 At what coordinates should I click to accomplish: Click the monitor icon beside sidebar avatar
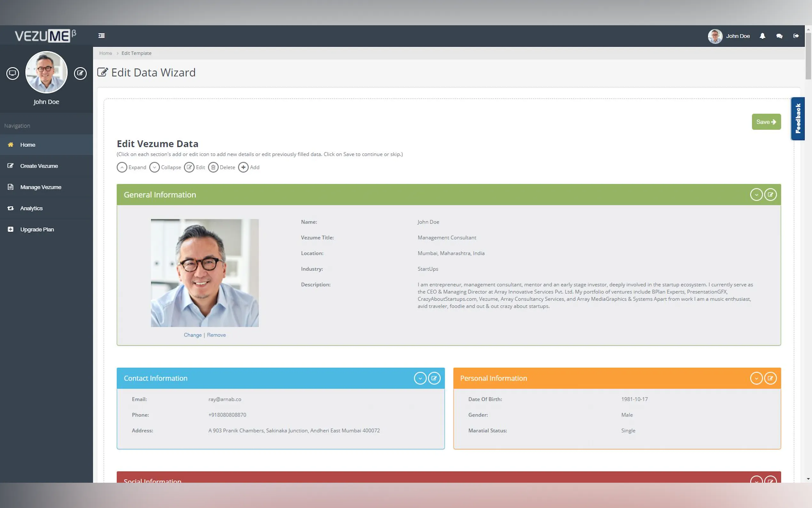(x=12, y=73)
